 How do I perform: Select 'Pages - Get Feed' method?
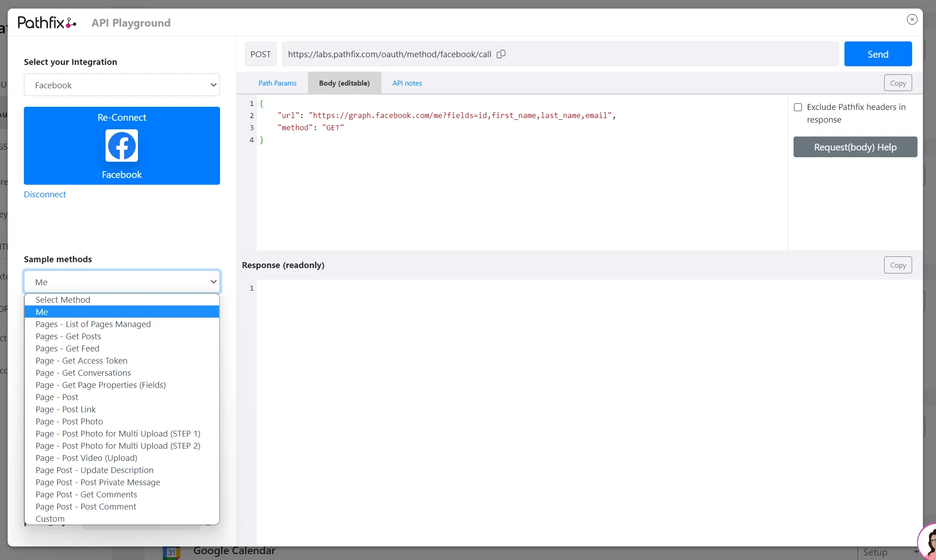click(x=122, y=348)
